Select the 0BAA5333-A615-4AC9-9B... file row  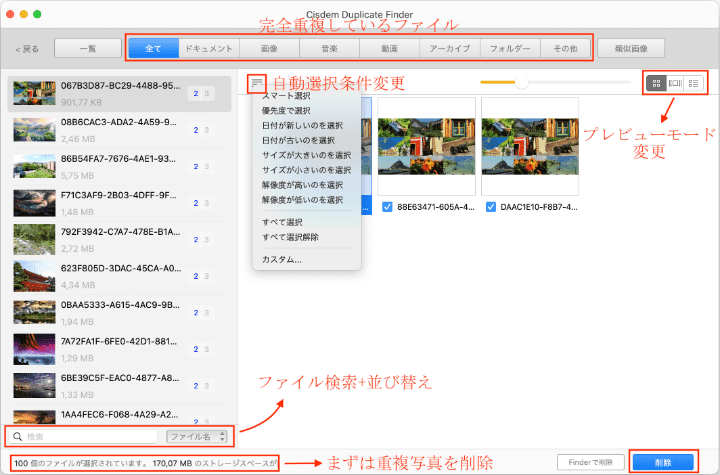point(119,313)
